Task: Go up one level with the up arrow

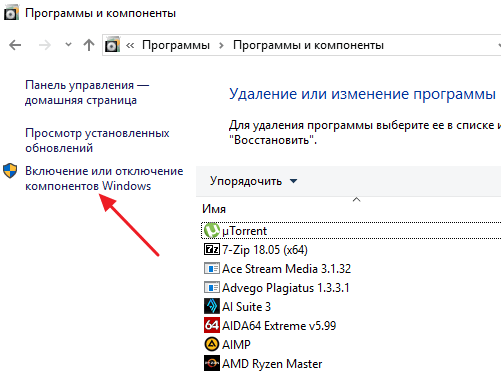Action: coord(89,45)
